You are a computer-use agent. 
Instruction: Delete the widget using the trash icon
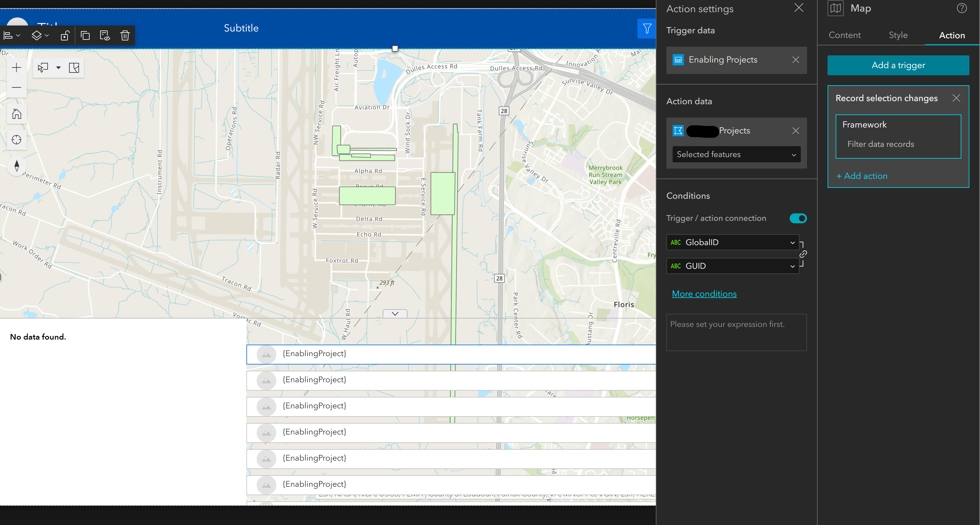click(x=125, y=35)
